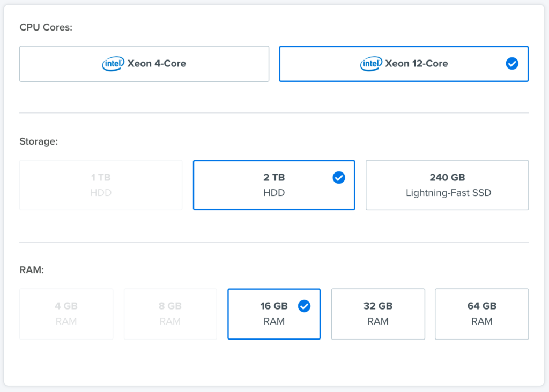Pick the 240 GB storage option
This screenshot has width=549, height=392.
(x=447, y=185)
